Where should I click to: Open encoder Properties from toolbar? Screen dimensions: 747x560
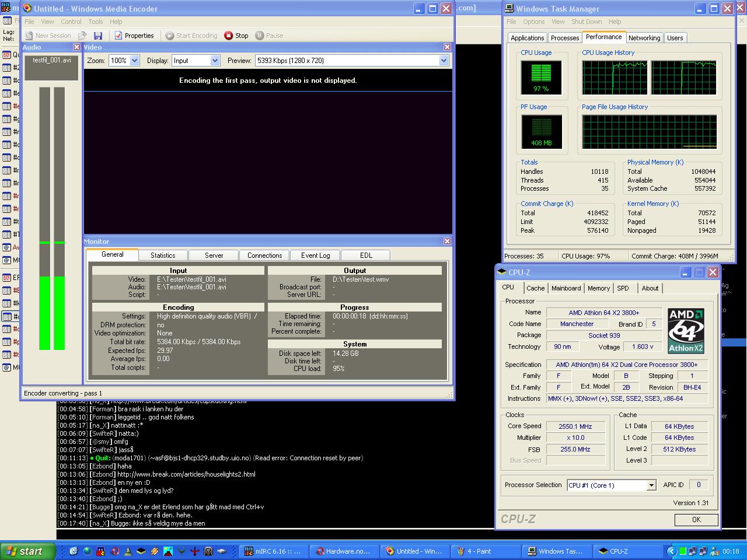tap(134, 36)
